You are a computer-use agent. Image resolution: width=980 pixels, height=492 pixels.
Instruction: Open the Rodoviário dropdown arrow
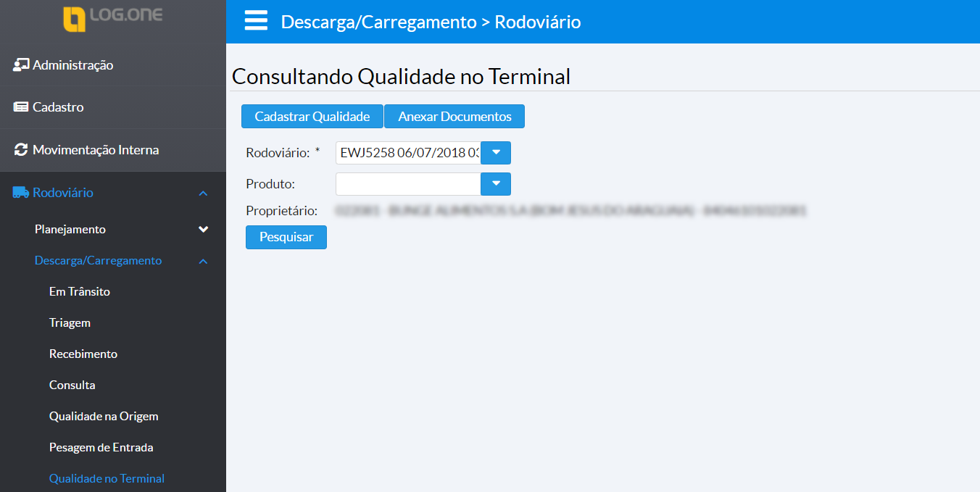point(496,153)
